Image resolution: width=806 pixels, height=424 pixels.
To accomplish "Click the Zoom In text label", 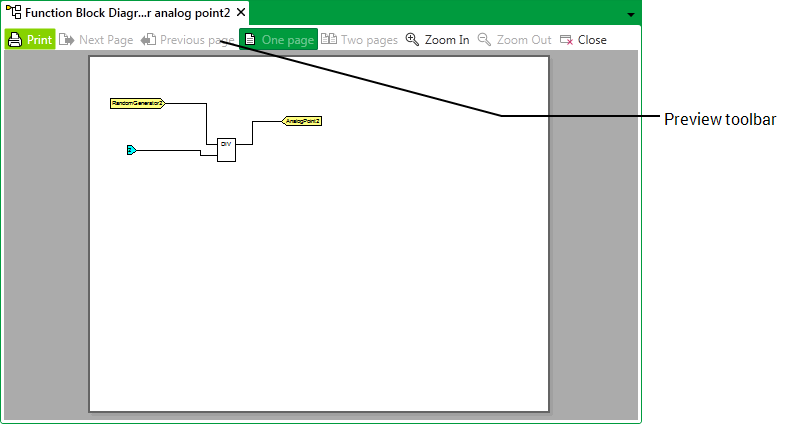I will 447,40.
